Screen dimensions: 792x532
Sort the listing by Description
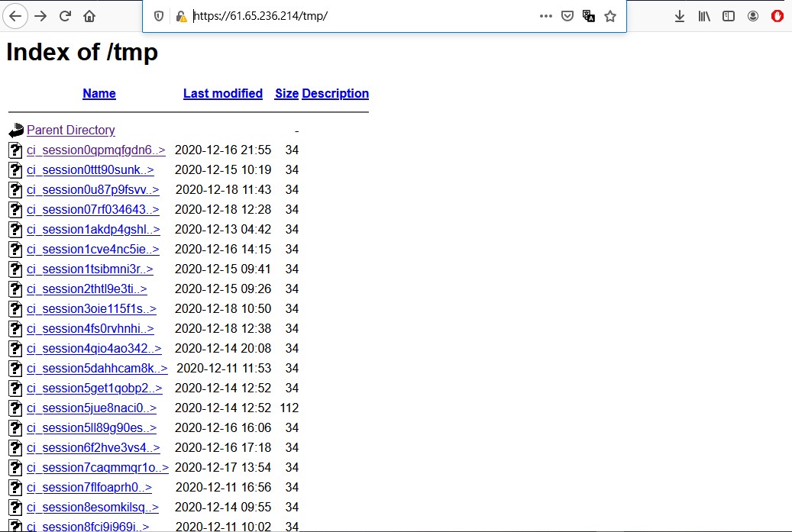click(x=335, y=93)
